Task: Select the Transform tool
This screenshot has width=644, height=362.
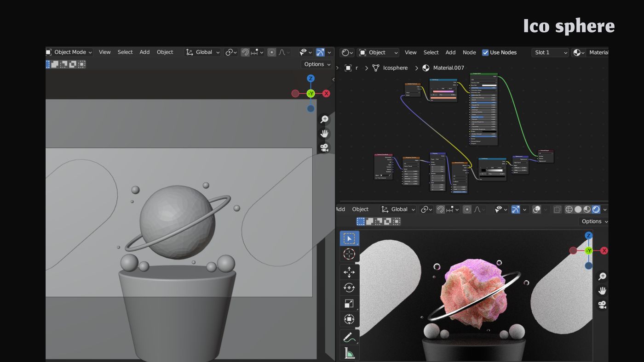Action: 349,319
